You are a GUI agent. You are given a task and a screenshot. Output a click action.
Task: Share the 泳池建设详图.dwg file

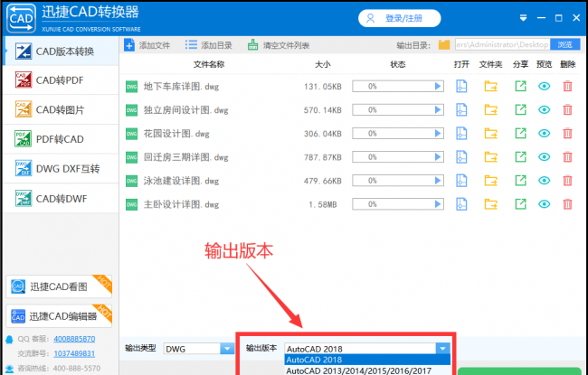tap(520, 181)
